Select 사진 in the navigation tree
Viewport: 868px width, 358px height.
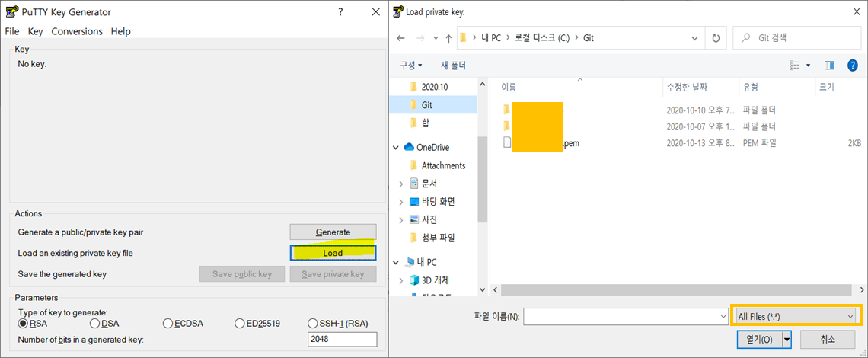[x=423, y=219]
